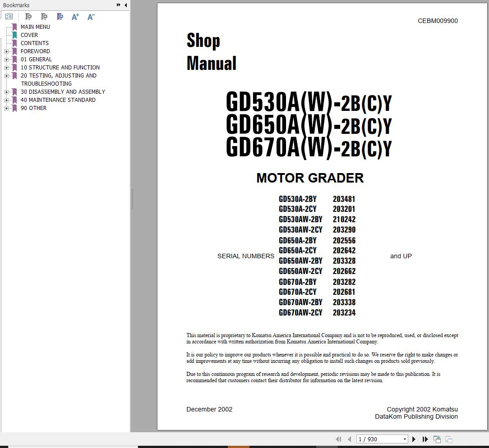Select the Expand current bookmark icon
Screen dimensions: 489x448
[x=60, y=16]
